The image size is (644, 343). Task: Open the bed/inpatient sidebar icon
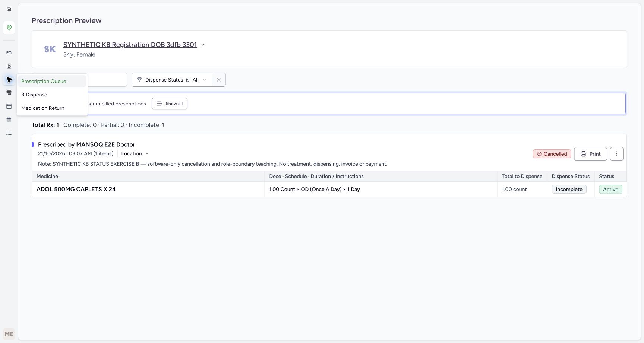tap(9, 53)
